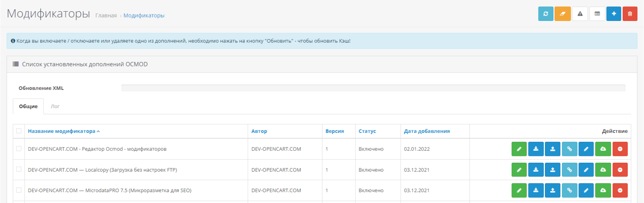Click link chain icon in Localcopy row
This screenshot has width=644, height=203.
point(570,170)
